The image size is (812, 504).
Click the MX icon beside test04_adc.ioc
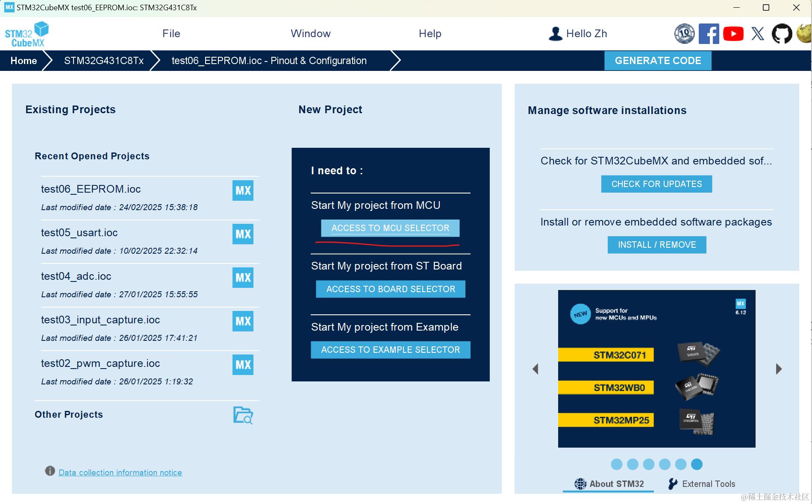coord(243,278)
